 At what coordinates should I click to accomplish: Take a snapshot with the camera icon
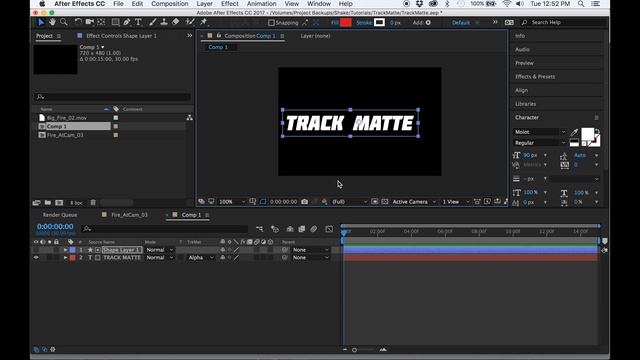tap(304, 202)
